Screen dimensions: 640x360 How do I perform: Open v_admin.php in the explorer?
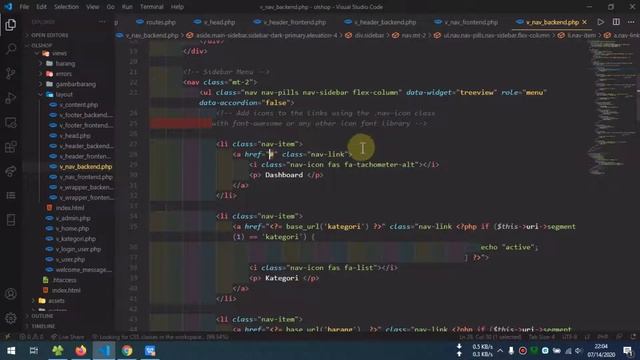pyautogui.click(x=73, y=218)
